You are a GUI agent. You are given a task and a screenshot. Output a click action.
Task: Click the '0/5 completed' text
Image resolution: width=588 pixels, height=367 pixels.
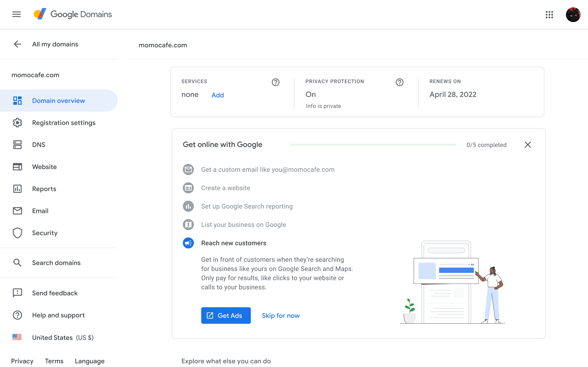pos(486,145)
